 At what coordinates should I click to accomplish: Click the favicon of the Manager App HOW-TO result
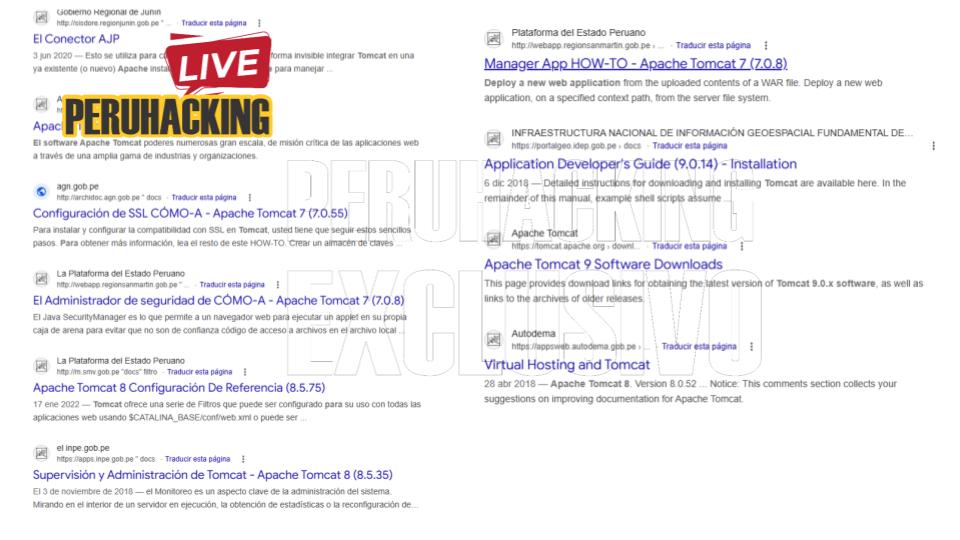tap(493, 39)
